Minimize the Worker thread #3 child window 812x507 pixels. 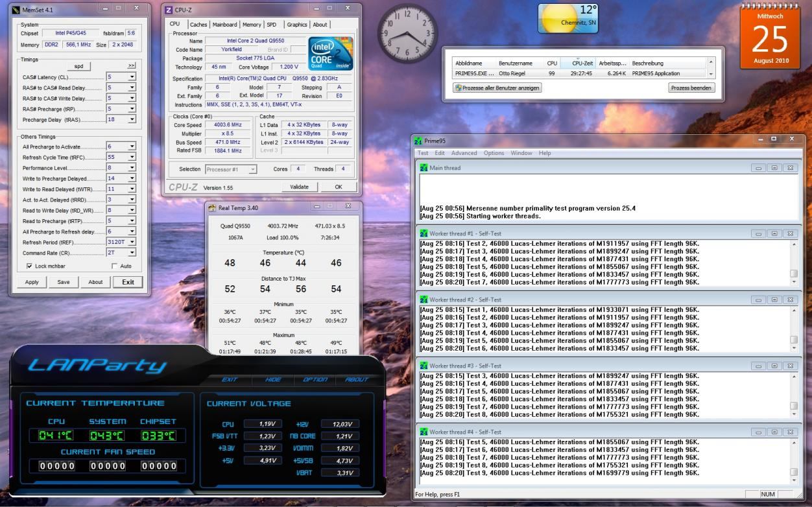(758, 366)
